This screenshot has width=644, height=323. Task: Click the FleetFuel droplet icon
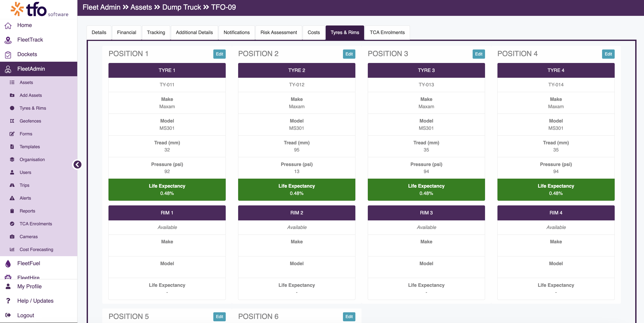[x=8, y=263]
